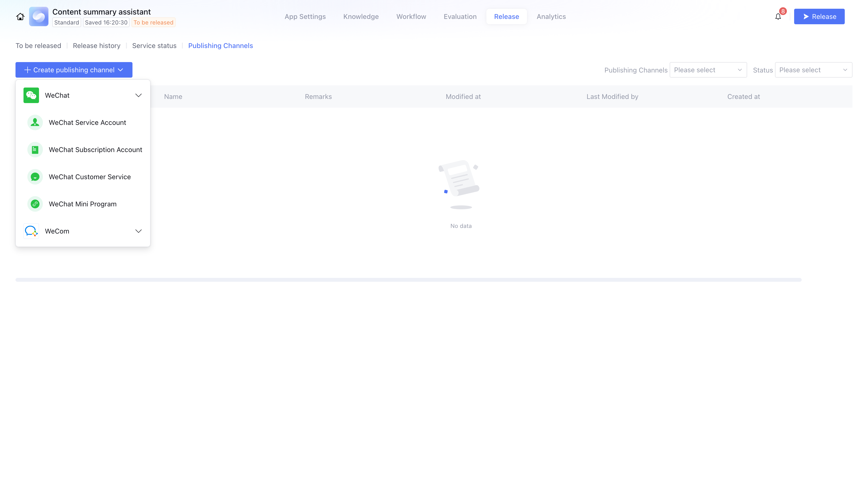Screen dimensions: 868x484
Task: Expand the WeCom group chevron
Action: click(139, 231)
